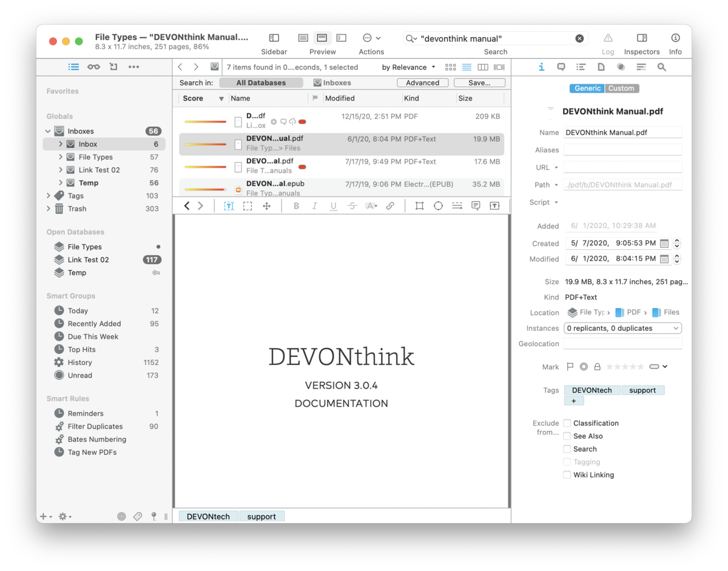This screenshot has height=571, width=728.
Task: Add a tag with the + button
Action: click(x=574, y=401)
